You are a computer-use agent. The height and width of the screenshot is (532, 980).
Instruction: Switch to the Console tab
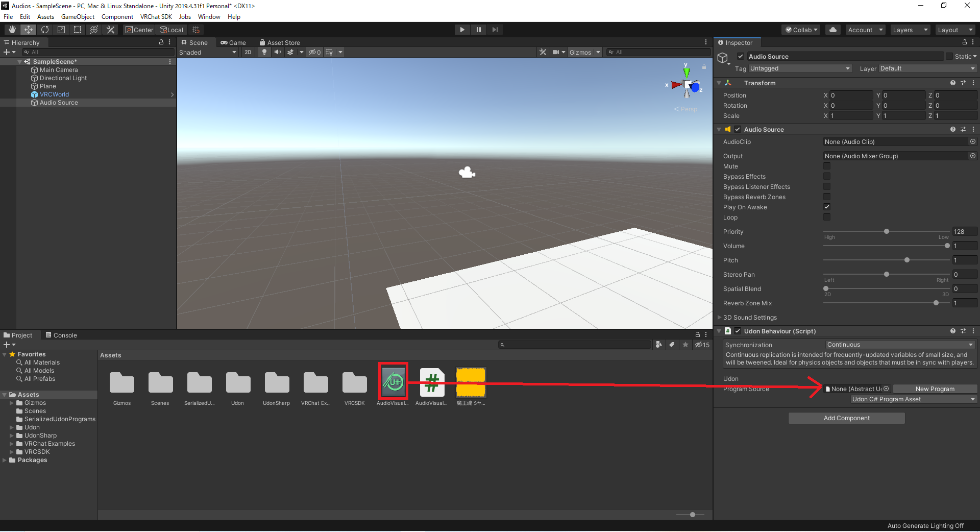[x=61, y=335]
